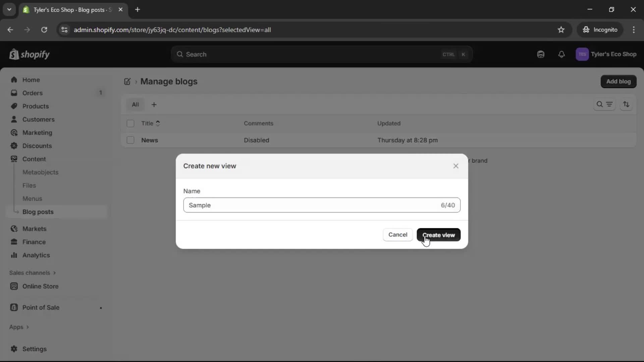Click the Add blog button

click(x=619, y=81)
